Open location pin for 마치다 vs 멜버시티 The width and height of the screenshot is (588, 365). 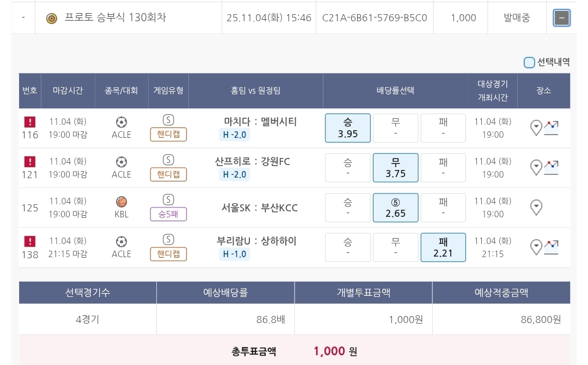[536, 127]
